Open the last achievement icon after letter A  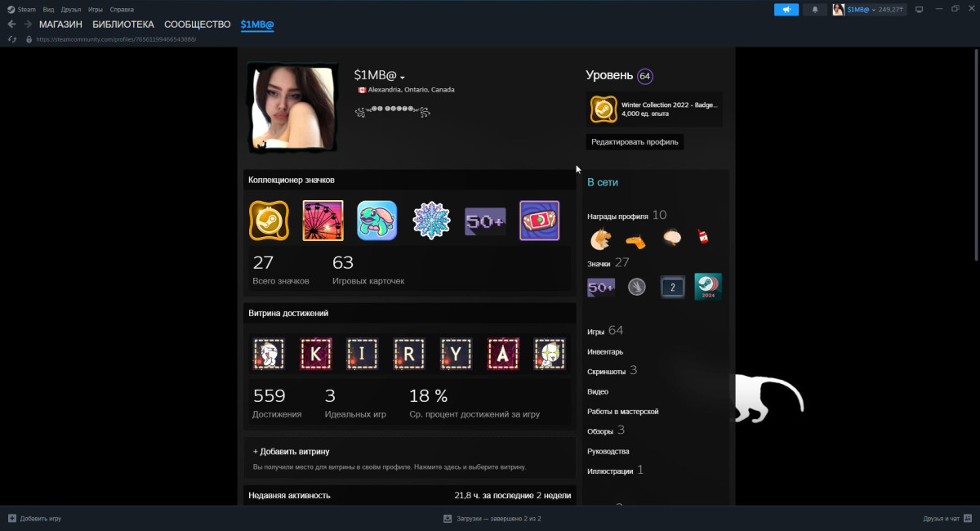(550, 354)
